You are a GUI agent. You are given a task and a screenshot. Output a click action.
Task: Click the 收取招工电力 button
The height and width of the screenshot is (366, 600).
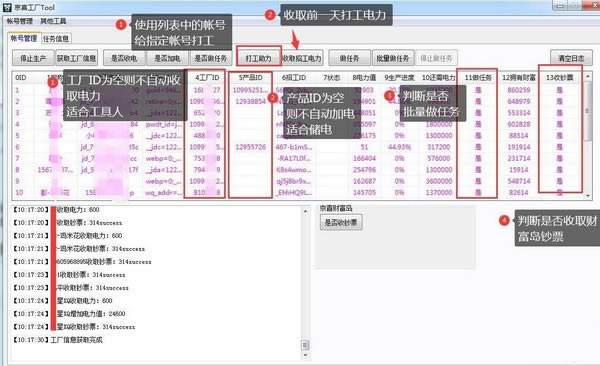click(x=302, y=58)
